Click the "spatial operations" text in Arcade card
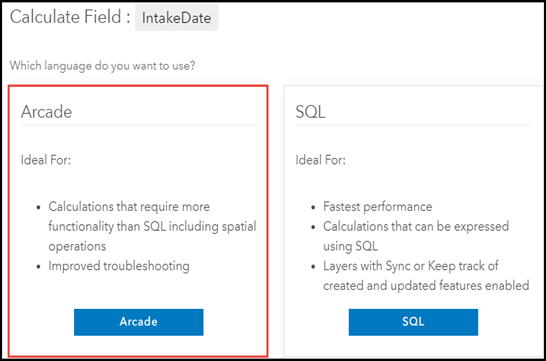 [152, 236]
